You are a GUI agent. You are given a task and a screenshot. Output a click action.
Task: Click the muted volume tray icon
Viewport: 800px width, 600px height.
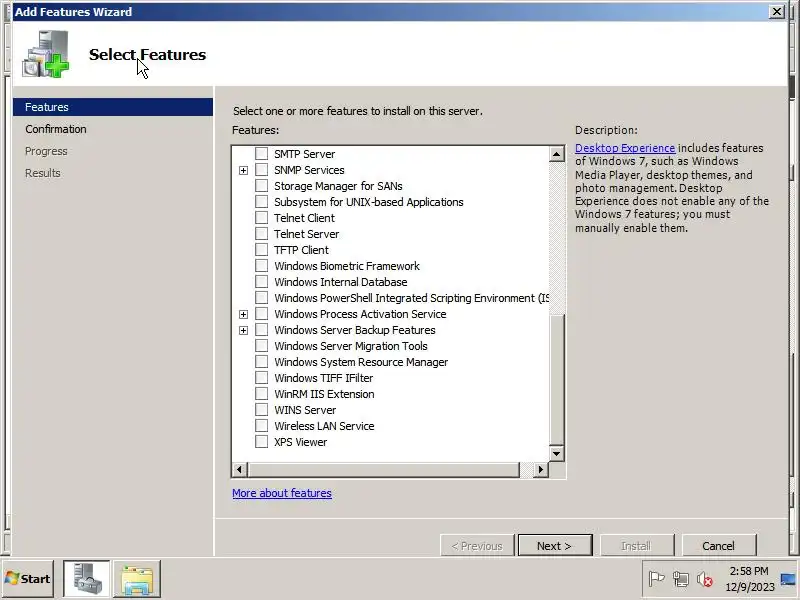(x=705, y=579)
